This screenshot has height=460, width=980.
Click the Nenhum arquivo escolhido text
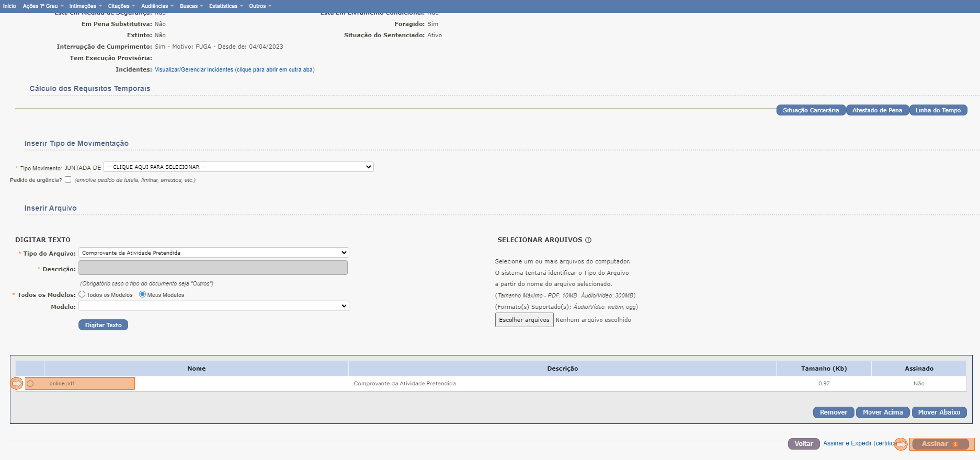click(x=593, y=320)
